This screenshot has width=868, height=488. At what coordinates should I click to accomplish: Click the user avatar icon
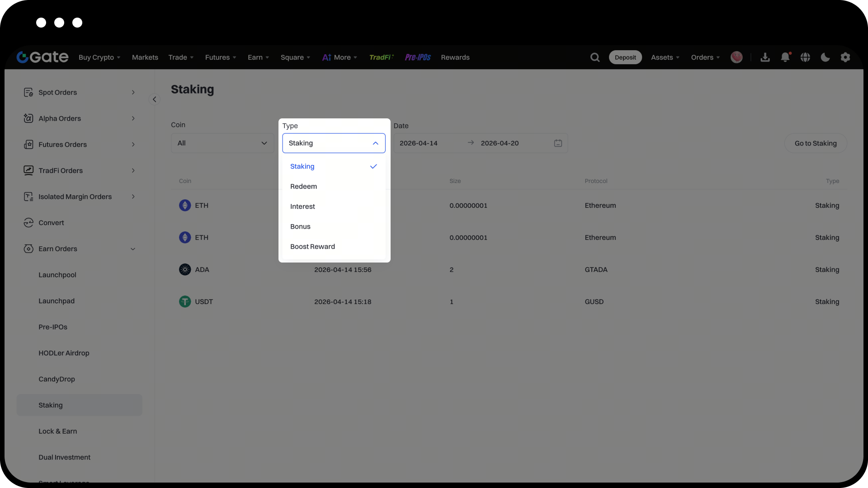pos(736,57)
